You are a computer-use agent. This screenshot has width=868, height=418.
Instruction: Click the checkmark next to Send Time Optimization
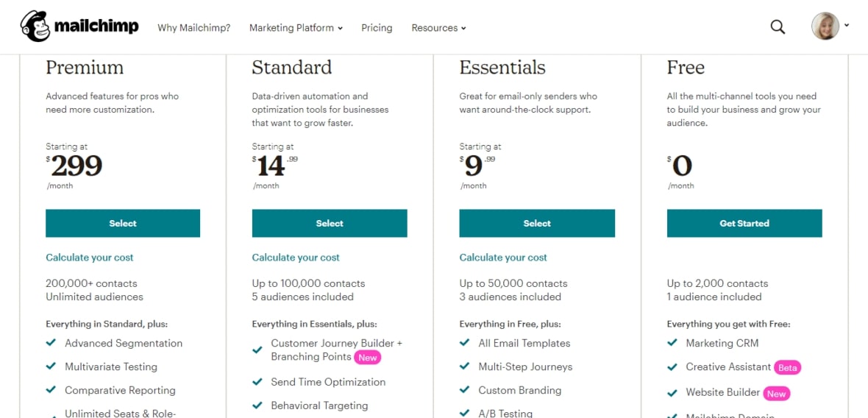(x=257, y=382)
